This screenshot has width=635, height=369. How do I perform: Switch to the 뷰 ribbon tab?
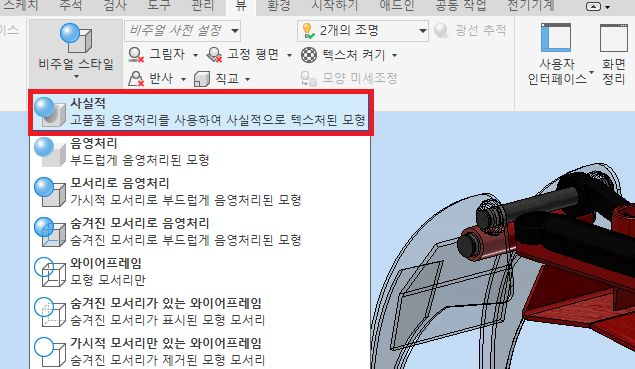coord(241,6)
